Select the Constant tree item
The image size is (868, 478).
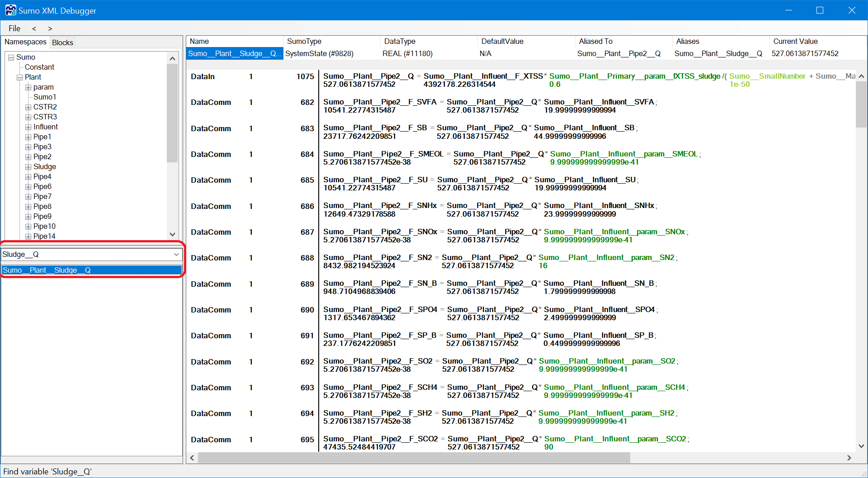click(x=39, y=67)
